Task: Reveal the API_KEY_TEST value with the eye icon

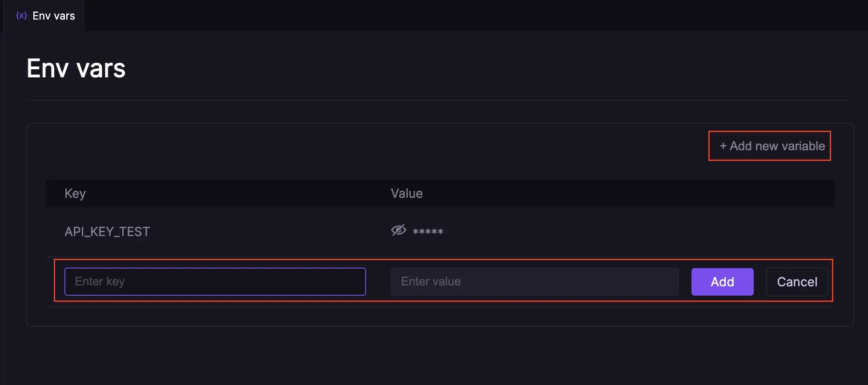Action: pyautogui.click(x=398, y=230)
